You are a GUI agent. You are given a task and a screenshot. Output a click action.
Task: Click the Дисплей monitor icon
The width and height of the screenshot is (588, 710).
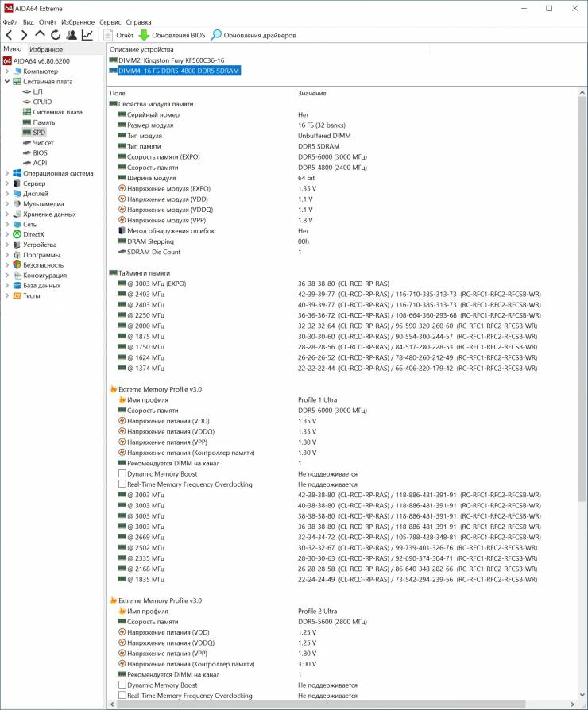(x=17, y=193)
